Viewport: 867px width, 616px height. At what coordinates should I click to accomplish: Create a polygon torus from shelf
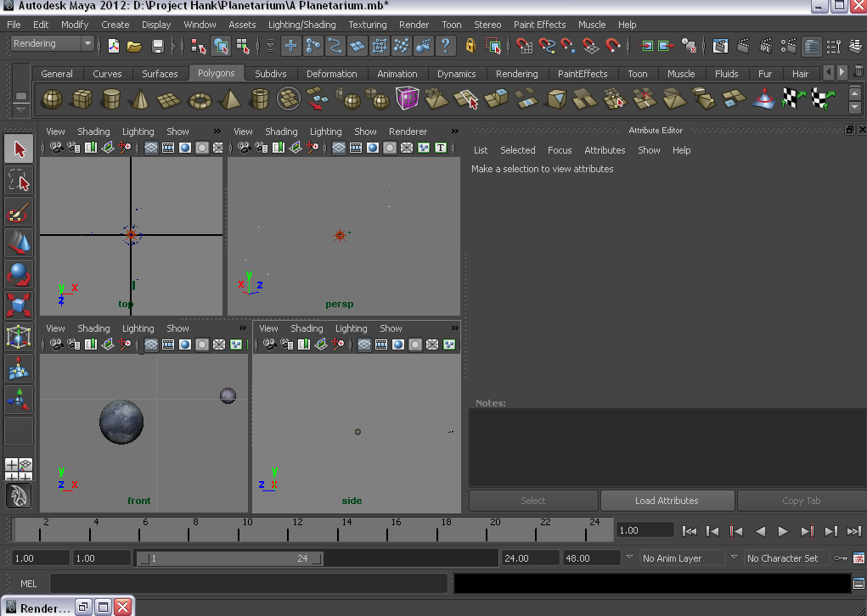coord(200,101)
